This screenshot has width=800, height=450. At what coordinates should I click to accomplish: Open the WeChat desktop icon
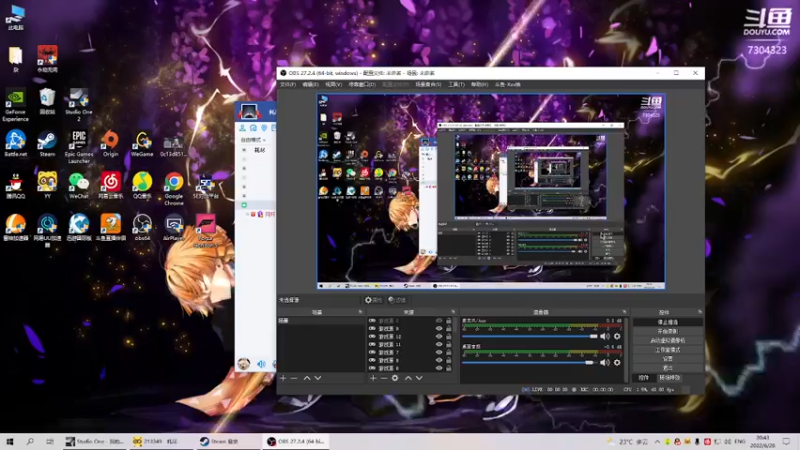coord(79,185)
